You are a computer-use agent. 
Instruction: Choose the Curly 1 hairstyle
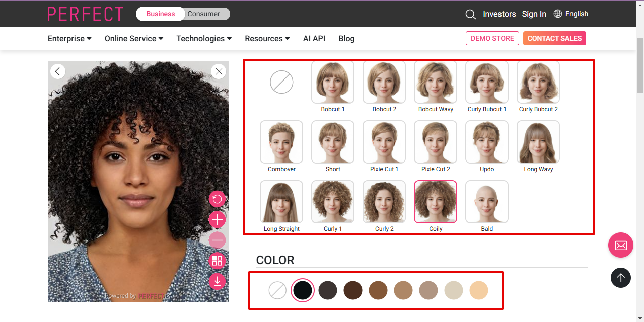(x=333, y=202)
